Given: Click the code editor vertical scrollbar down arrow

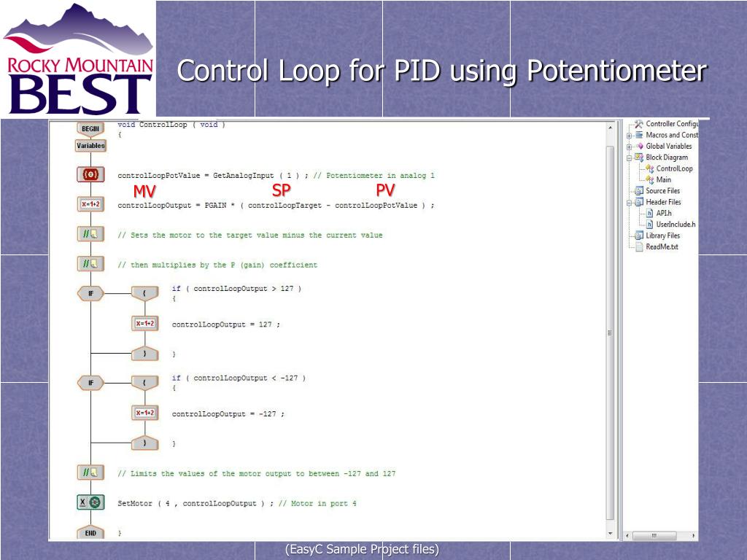Looking at the screenshot, I should point(610,534).
